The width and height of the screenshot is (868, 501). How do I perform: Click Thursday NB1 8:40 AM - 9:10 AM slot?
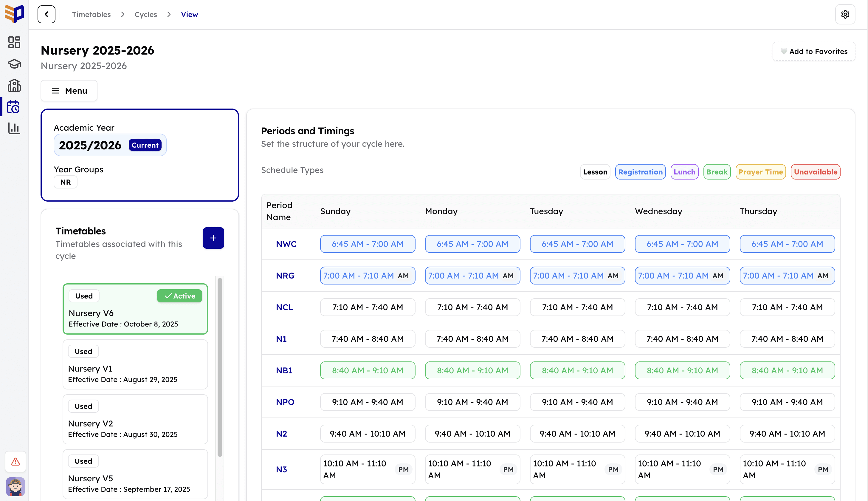pos(787,371)
